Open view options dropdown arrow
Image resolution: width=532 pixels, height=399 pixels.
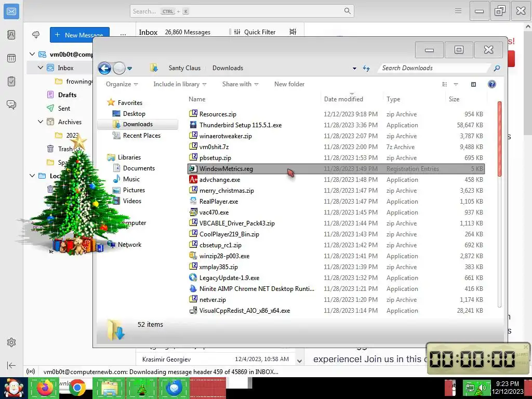456,84
